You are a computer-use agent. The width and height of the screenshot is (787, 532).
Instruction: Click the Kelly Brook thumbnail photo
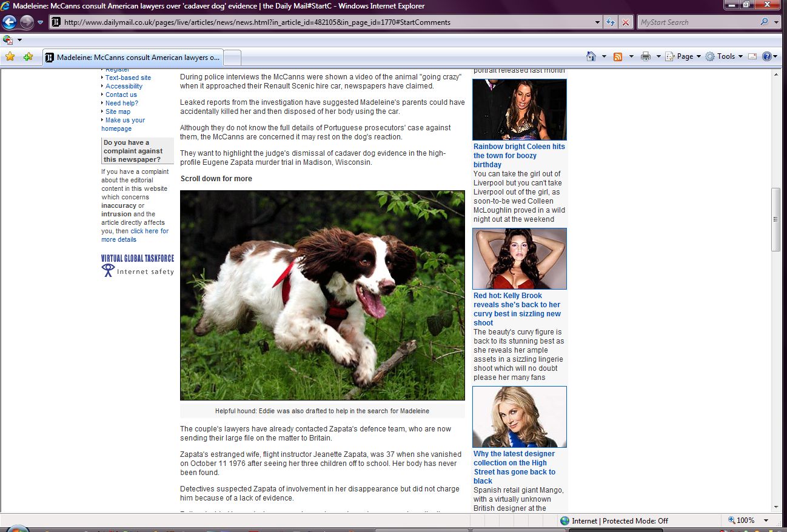coord(520,259)
